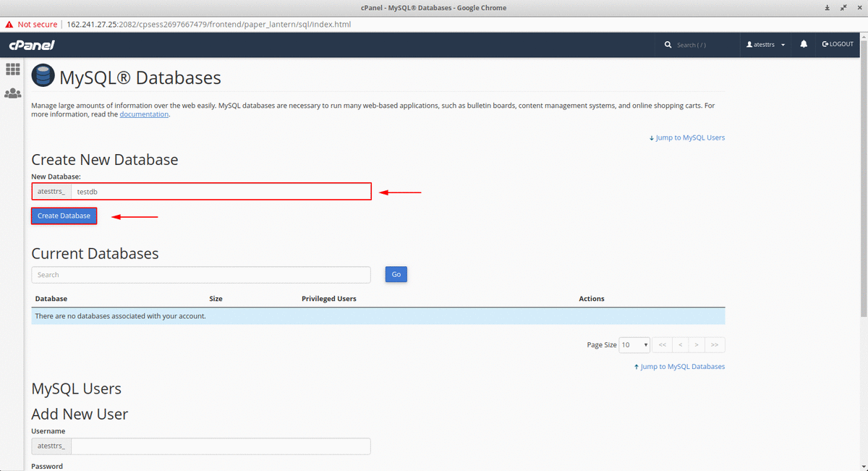Click the search magnifier icon
Viewport: 868px width, 471px height.
(668, 45)
